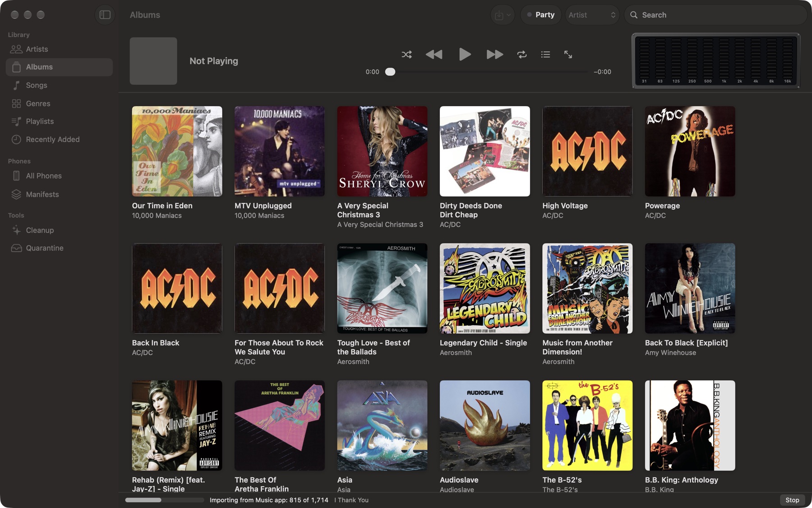812x508 pixels.
Task: Click the search magnifier icon
Action: [x=634, y=15]
